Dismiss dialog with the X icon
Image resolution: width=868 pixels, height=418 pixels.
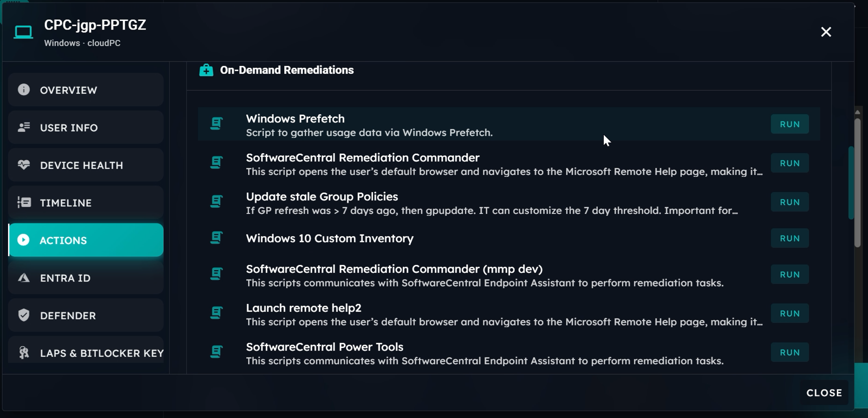click(826, 32)
